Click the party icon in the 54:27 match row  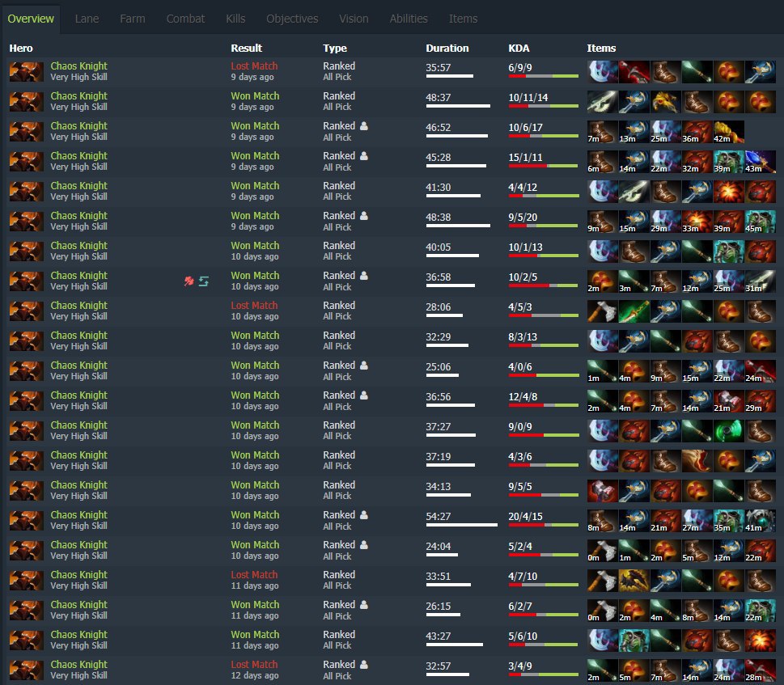coord(364,514)
